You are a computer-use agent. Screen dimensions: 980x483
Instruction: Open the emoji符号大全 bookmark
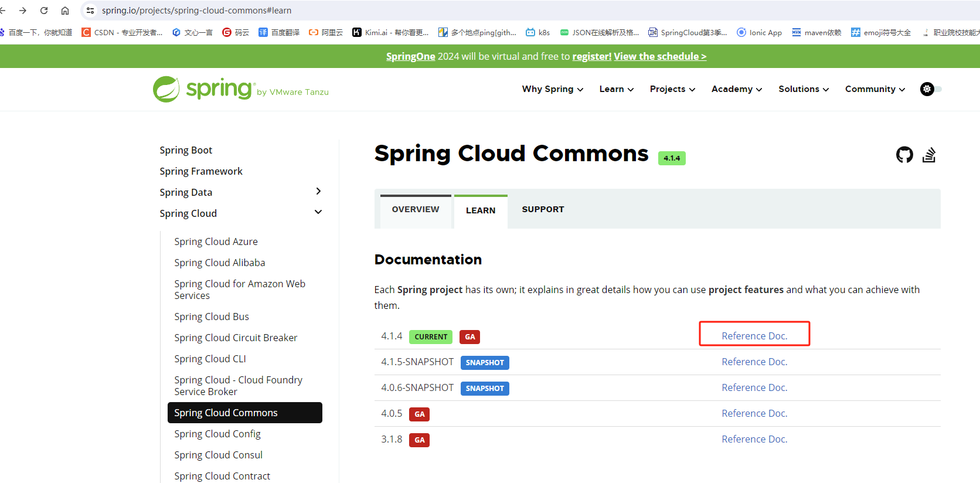tap(881, 32)
